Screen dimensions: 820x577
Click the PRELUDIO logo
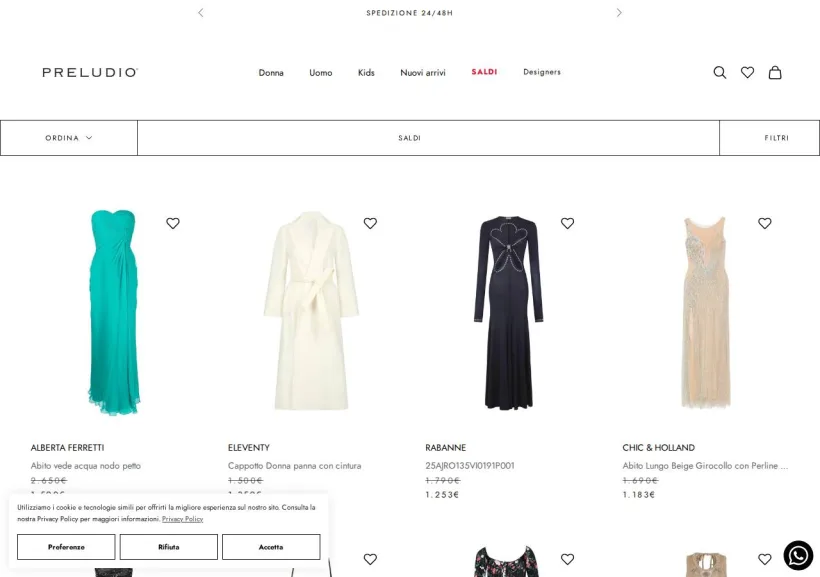tap(90, 73)
